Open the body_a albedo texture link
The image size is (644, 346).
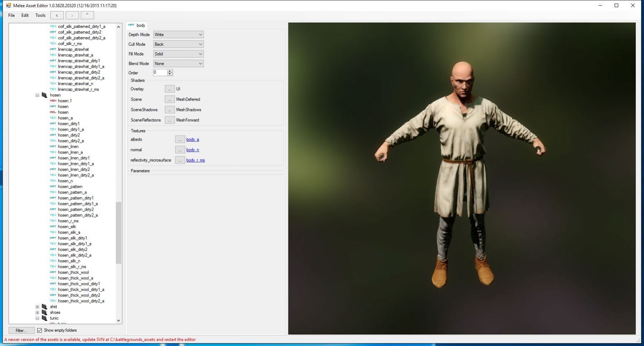pos(192,140)
